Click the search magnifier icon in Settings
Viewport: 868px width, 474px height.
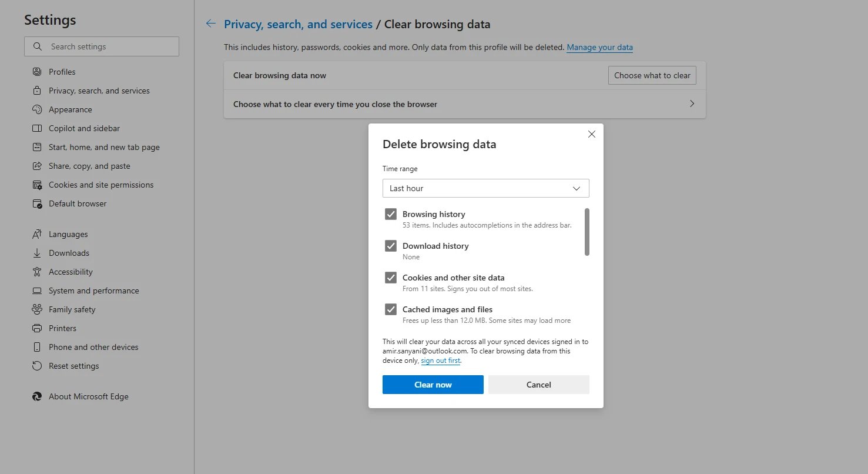(38, 46)
